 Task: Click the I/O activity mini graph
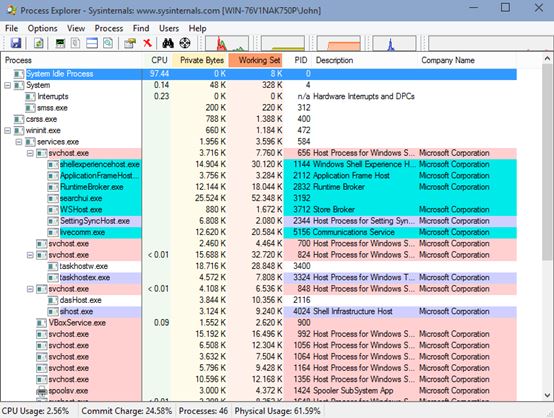pyautogui.click(x=394, y=43)
